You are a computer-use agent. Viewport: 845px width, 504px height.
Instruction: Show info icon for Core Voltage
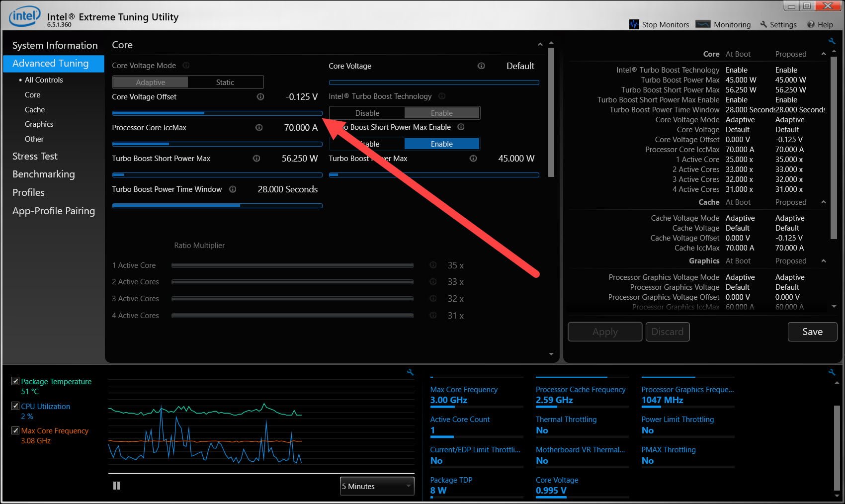[481, 66]
